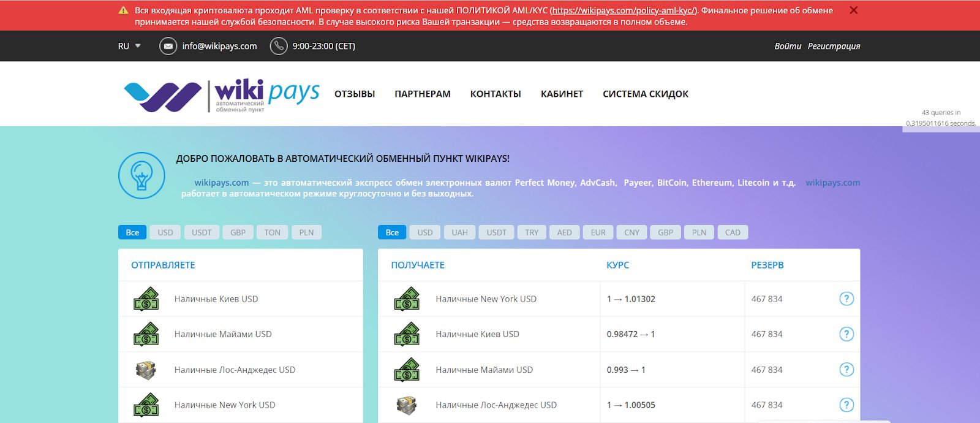Open the AML/KYC policy link
980x423 pixels.
coord(624,10)
